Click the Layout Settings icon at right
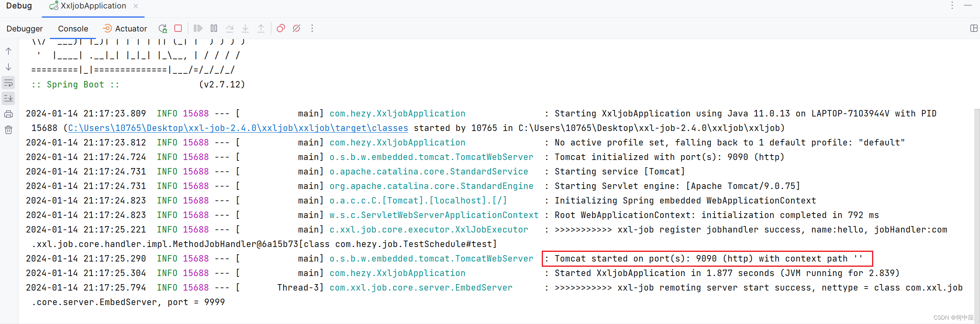This screenshot has height=324, width=980. [974, 28]
